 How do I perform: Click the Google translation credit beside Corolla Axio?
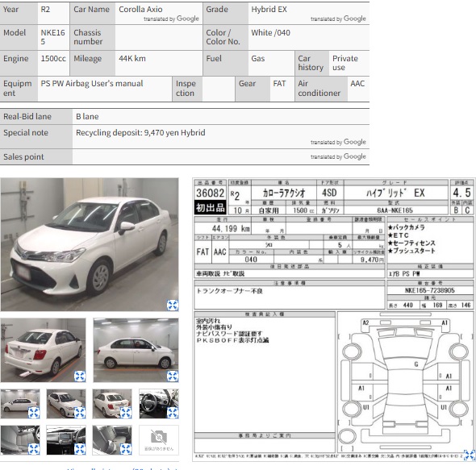171,19
